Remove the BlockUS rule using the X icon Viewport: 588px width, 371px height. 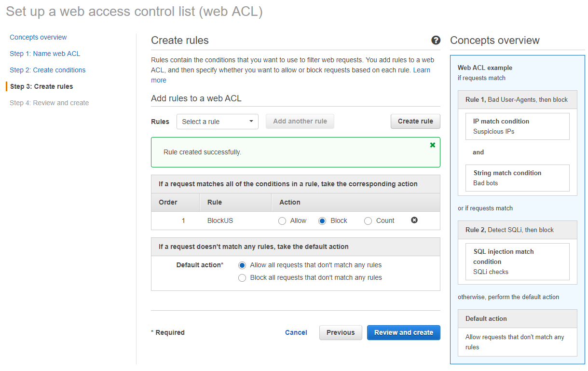[x=414, y=220]
